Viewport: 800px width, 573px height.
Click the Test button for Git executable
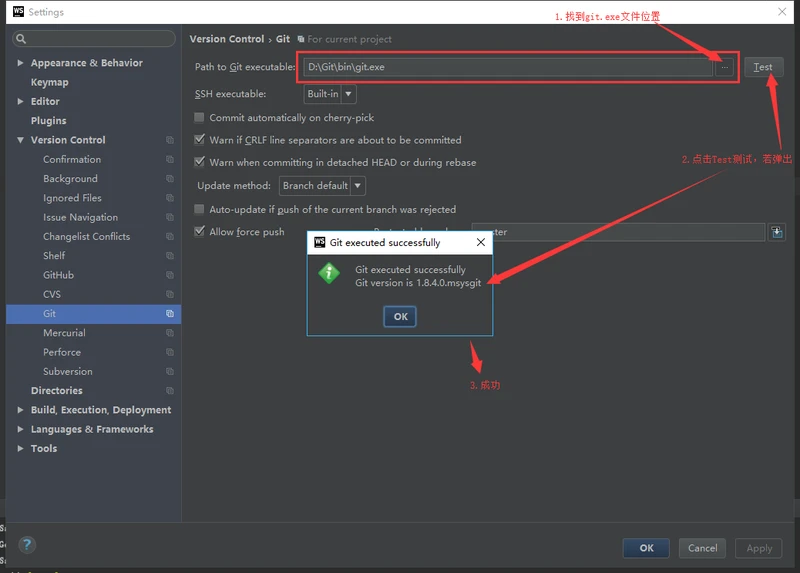(x=763, y=67)
